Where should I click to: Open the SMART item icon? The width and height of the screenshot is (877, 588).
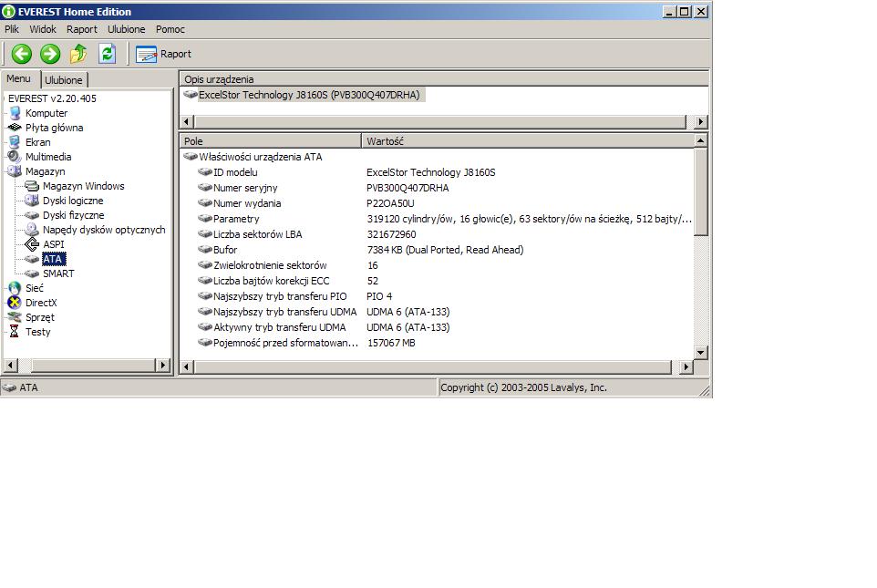tap(32, 273)
